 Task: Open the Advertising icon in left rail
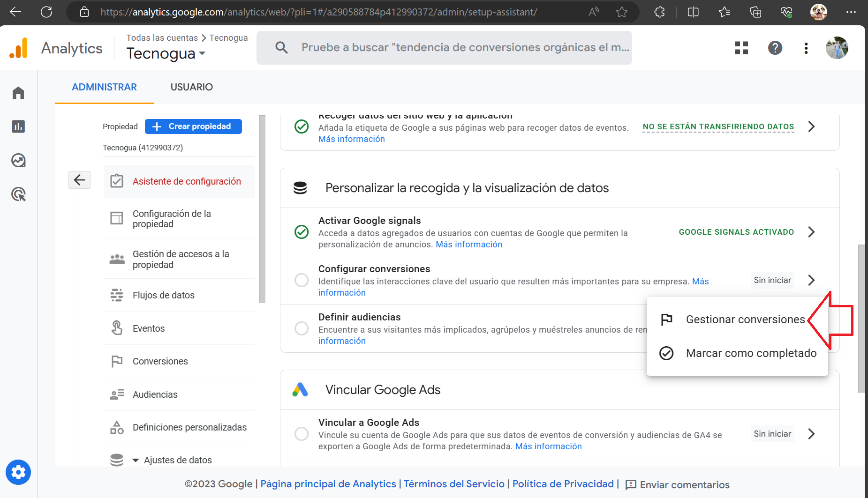(x=18, y=194)
